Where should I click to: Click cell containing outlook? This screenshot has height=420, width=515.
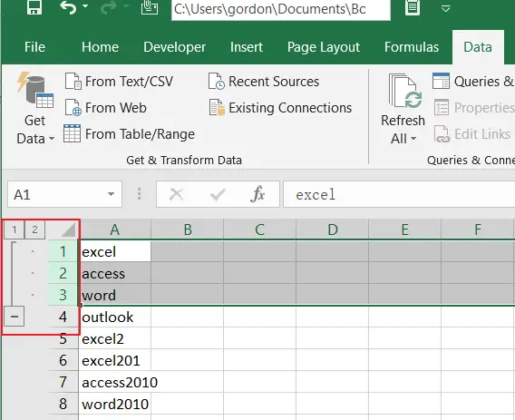(x=115, y=317)
